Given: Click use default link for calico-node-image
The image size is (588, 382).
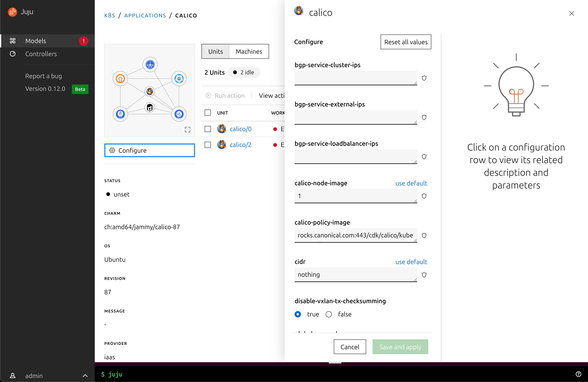Looking at the screenshot, I should pos(411,183).
